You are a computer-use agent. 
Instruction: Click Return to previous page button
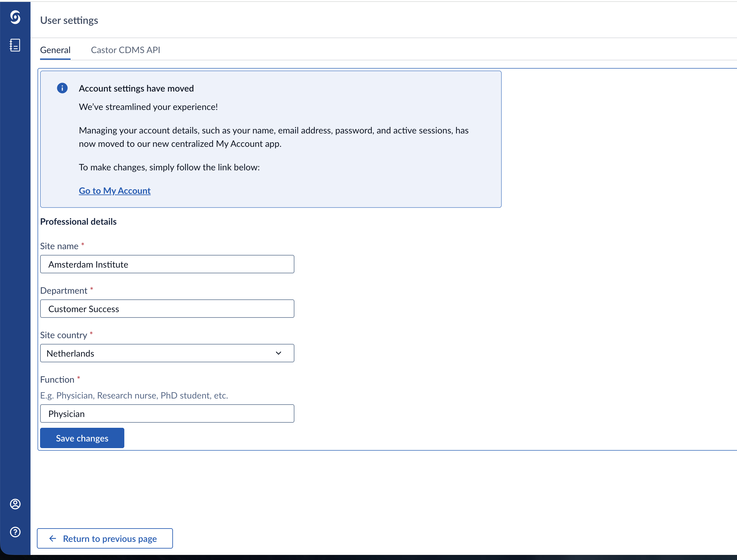(x=105, y=538)
